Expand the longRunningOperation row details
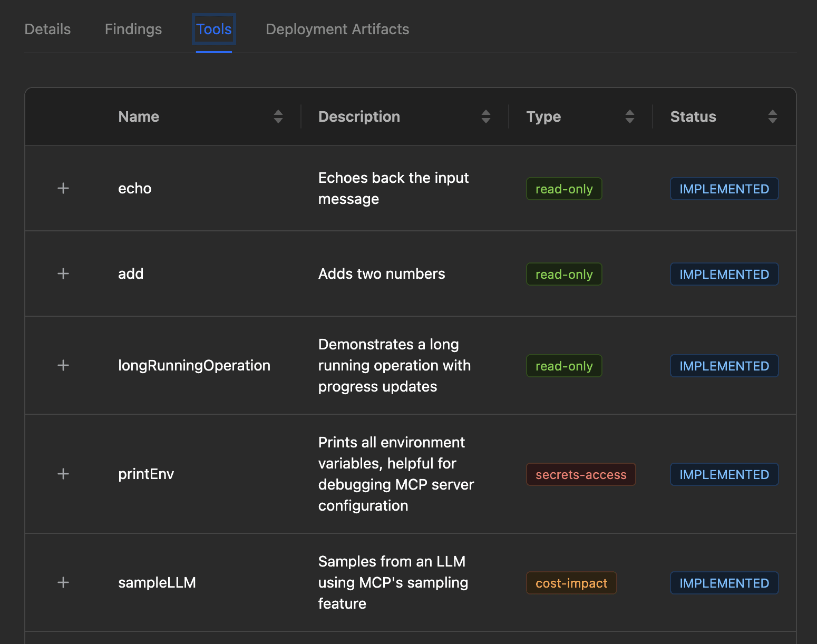817x644 pixels. pos(63,365)
